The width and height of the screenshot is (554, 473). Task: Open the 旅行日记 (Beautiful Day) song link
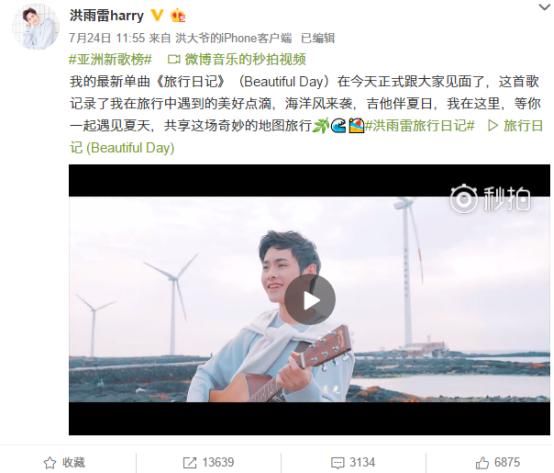[306, 136]
